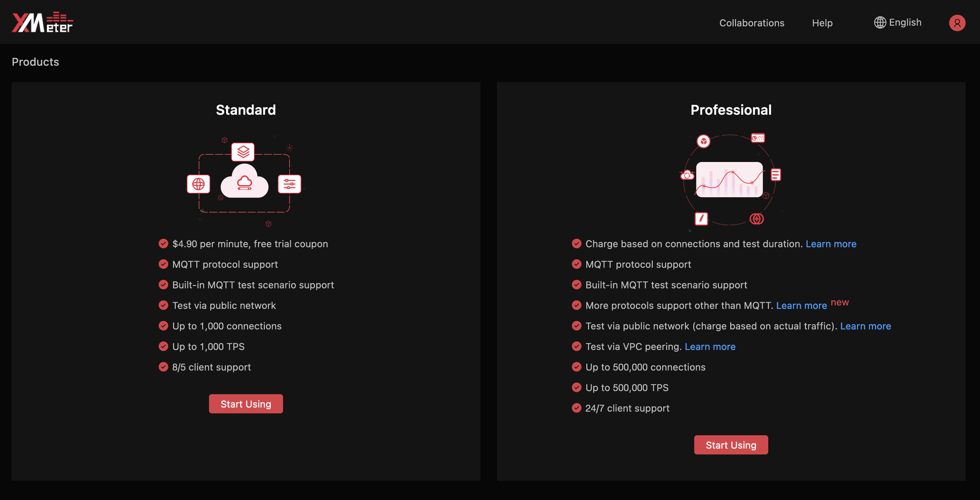
Task: Click the checkmark next to 24/7 client support
Action: click(x=576, y=408)
